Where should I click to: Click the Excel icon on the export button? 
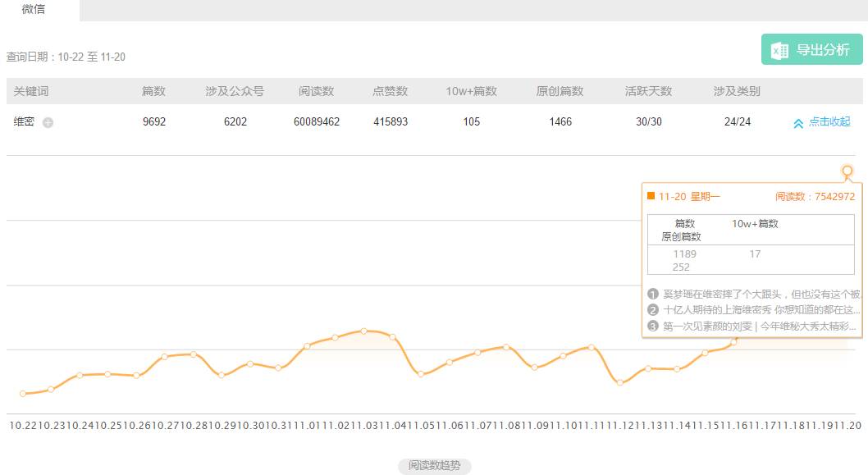[779, 50]
